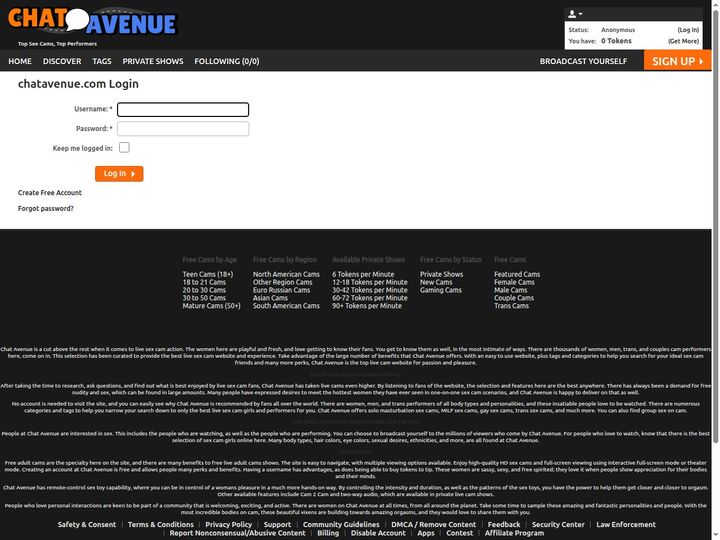Open Gaming Cams footer link

pyautogui.click(x=440, y=290)
